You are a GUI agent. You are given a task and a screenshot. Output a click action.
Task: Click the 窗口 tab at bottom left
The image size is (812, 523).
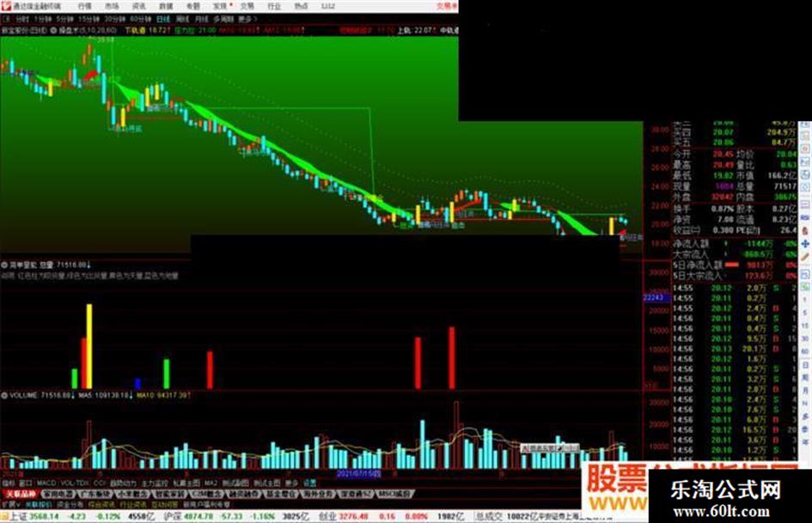tap(26, 483)
